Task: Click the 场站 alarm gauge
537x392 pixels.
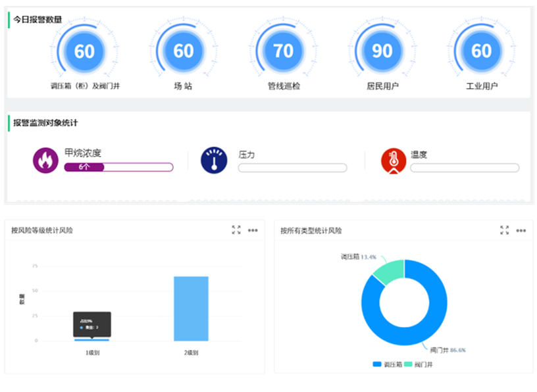Action: point(183,51)
